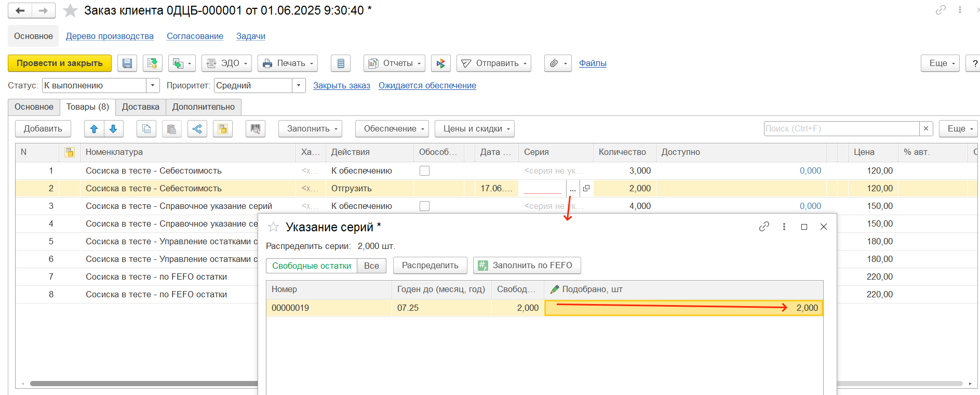Screen dimensions: 980x395
Task: Click the split row icon
Action: tap(197, 129)
